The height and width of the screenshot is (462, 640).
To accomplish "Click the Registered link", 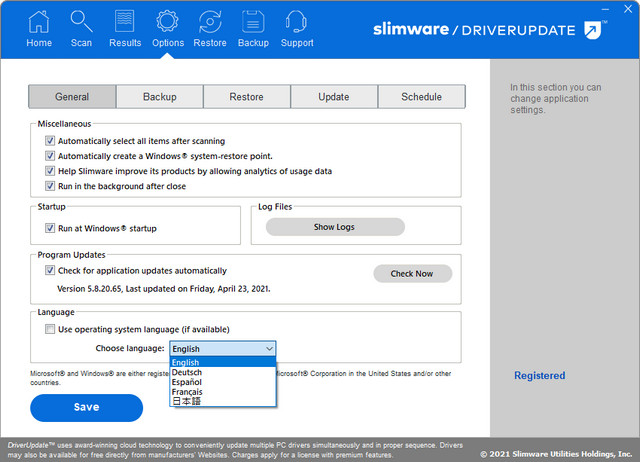I will pyautogui.click(x=539, y=376).
